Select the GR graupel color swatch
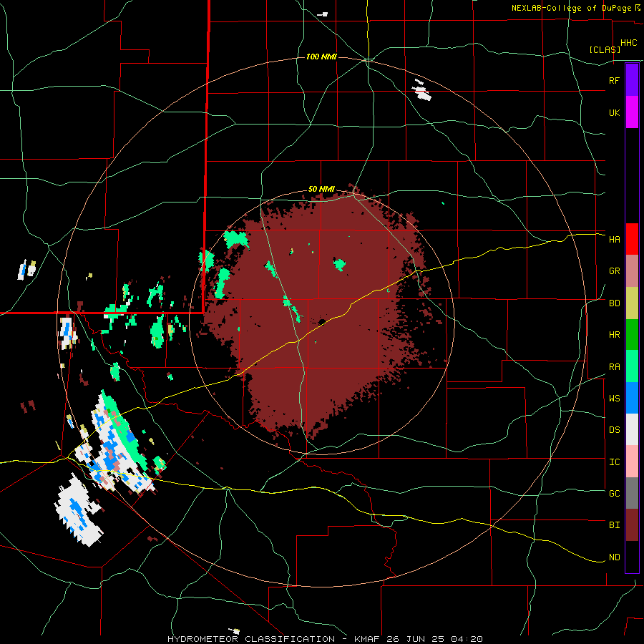 click(x=632, y=270)
